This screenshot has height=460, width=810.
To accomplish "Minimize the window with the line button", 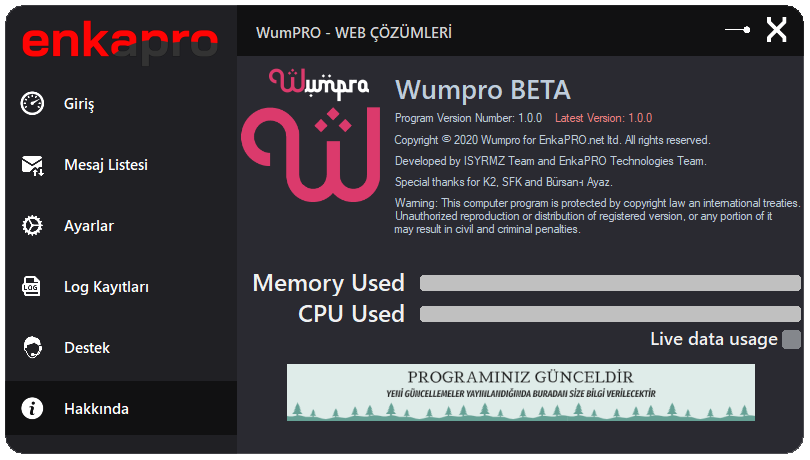I will tap(738, 30).
